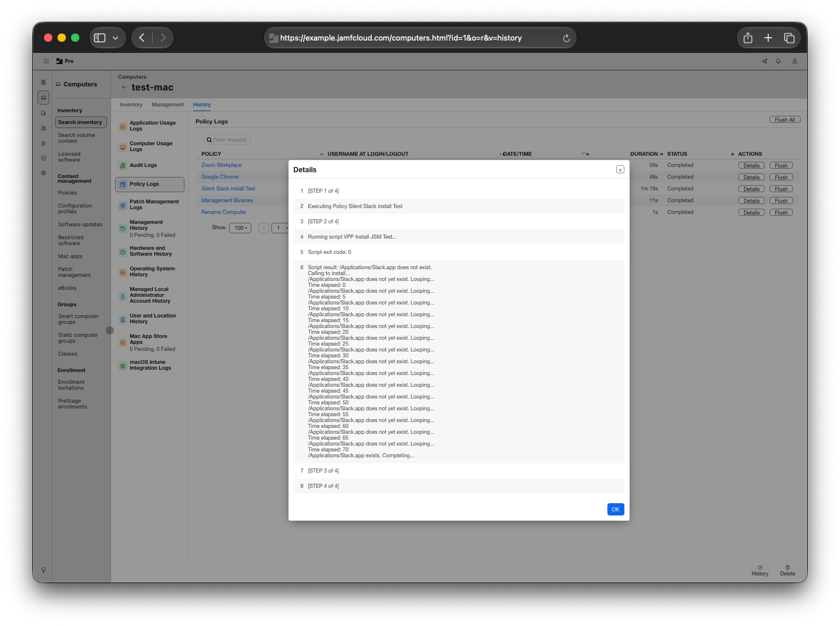Sort by the STATUS column
Screen dimensions: 840x626
[677, 154]
